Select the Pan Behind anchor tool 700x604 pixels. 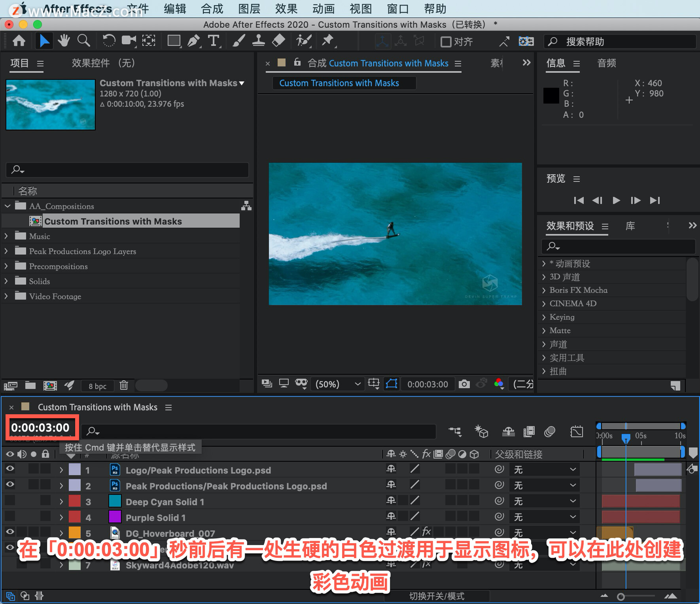click(x=149, y=41)
